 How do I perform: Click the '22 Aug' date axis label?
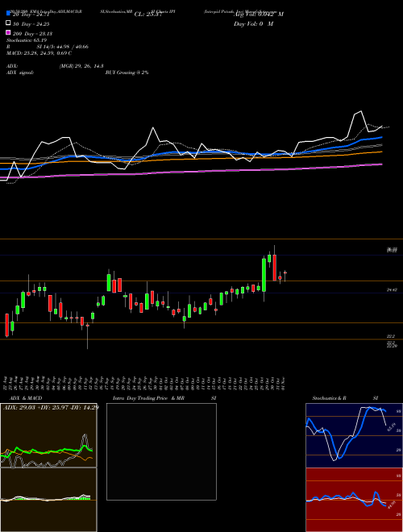(6, 382)
